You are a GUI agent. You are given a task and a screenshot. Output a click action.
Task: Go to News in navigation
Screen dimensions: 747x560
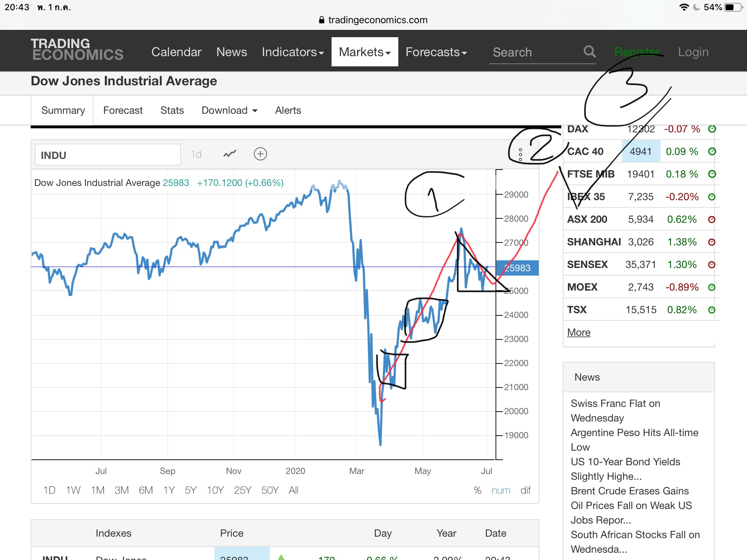[232, 52]
